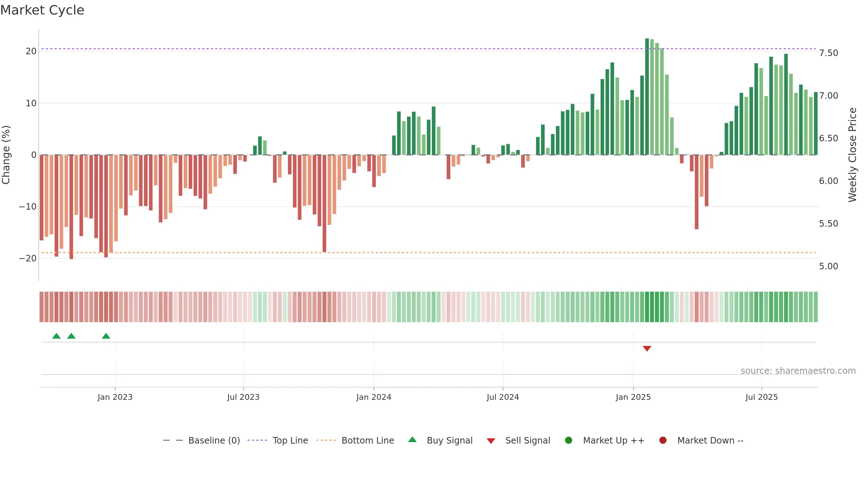The height and width of the screenshot is (488, 868).
Task: Click the Jan 2024 axis label
Action: [374, 397]
